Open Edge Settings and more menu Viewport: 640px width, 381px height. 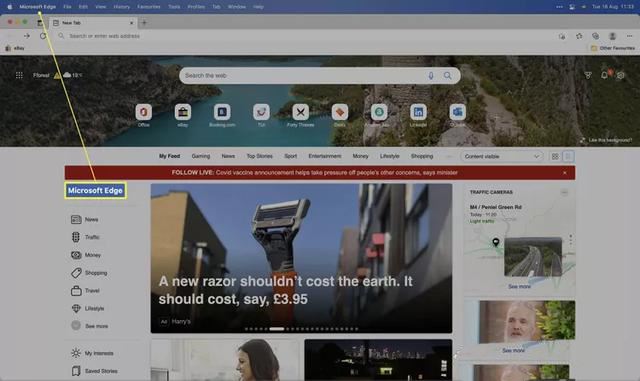(629, 36)
